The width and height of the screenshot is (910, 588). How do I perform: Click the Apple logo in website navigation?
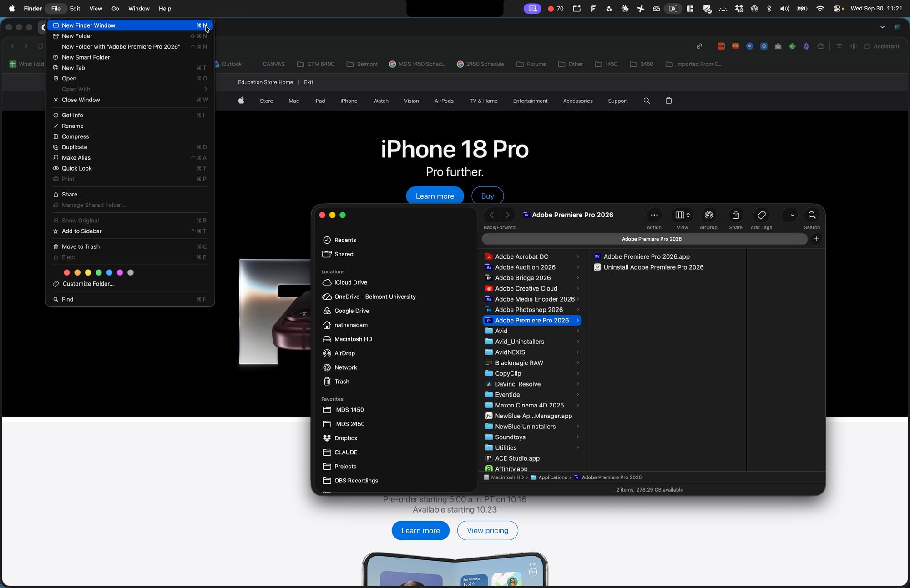[x=241, y=101]
